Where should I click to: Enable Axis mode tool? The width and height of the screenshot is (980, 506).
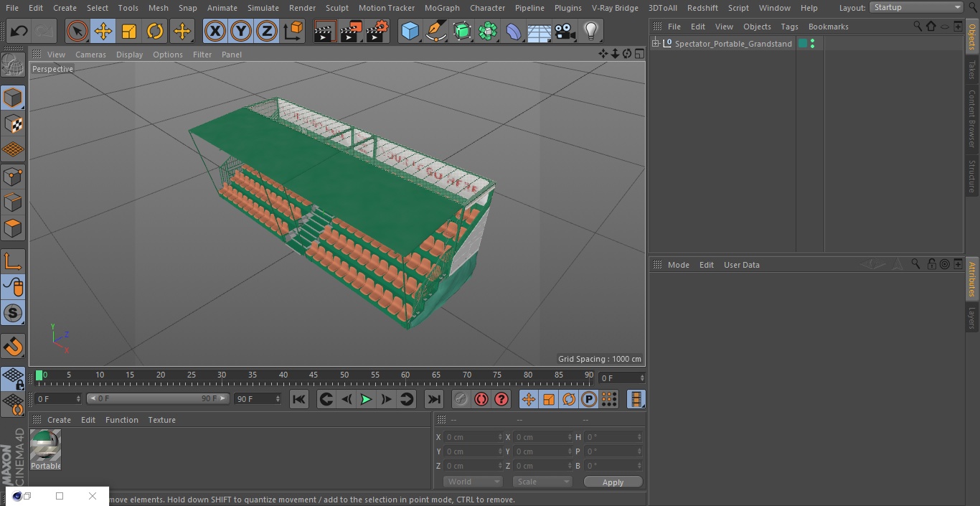pos(13,261)
